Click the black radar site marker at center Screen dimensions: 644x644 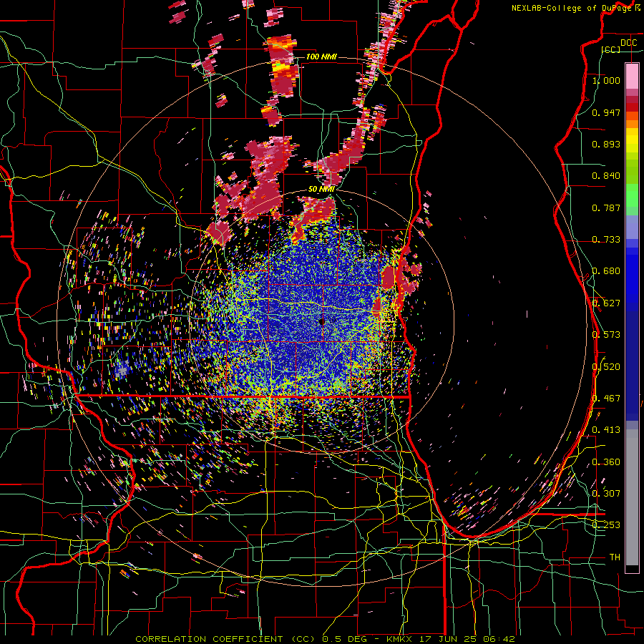coord(321,321)
